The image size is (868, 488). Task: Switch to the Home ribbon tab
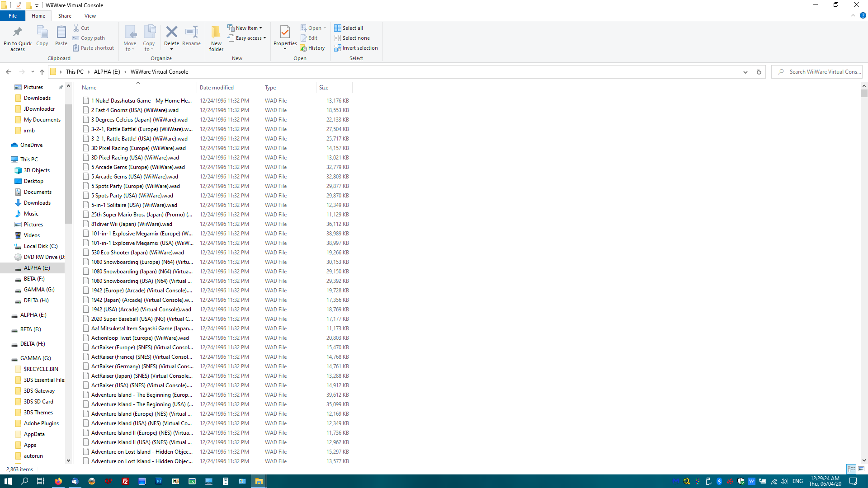click(x=38, y=16)
